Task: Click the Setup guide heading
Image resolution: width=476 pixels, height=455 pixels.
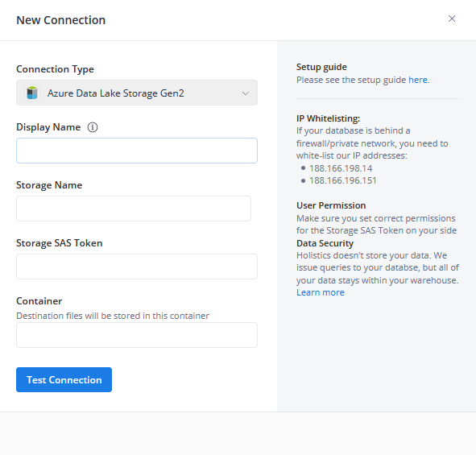Action: [321, 67]
